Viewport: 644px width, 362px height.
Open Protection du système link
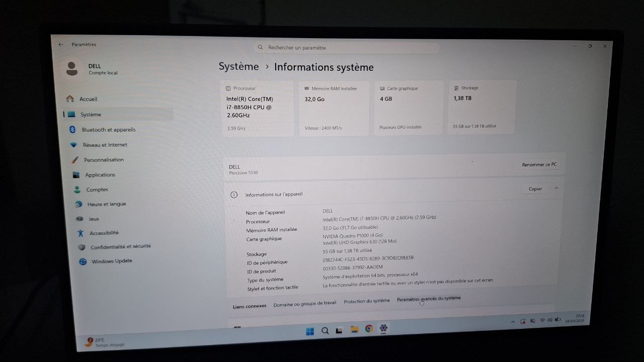[x=367, y=301]
